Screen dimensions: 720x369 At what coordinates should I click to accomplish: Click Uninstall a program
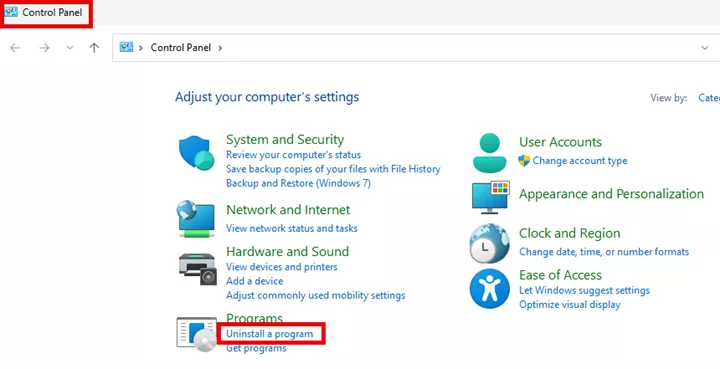tap(270, 334)
